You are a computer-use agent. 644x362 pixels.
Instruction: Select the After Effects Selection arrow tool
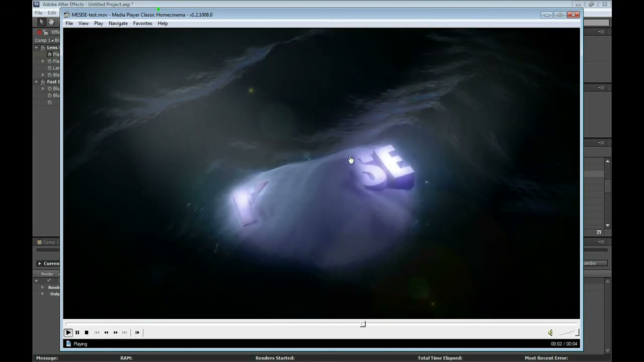point(42,22)
